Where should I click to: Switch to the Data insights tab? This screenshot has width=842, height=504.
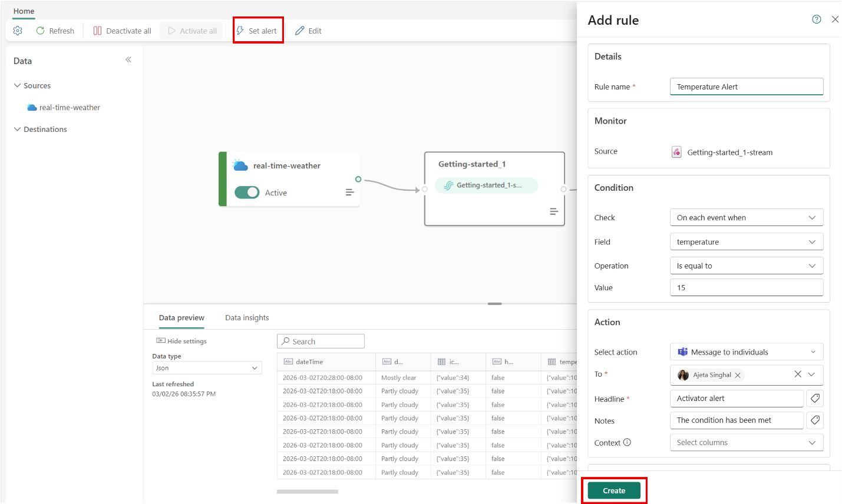(x=247, y=317)
